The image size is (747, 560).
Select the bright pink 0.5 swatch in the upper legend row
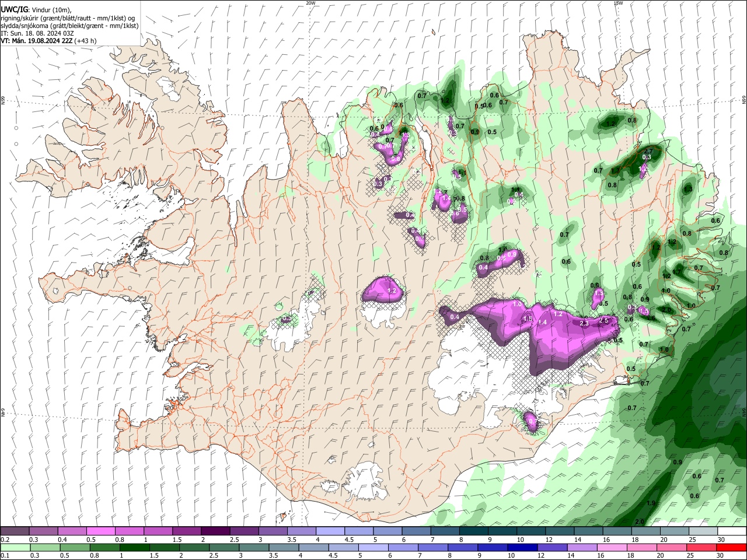pos(100,531)
